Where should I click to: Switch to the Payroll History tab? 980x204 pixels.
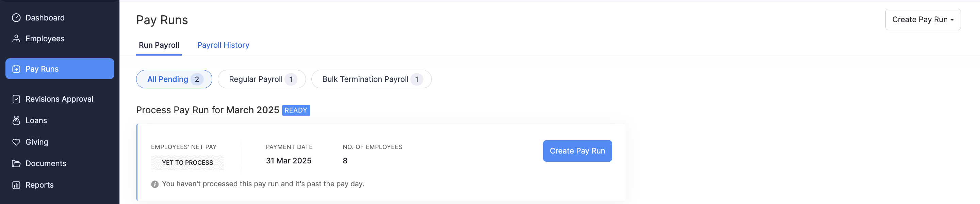(x=223, y=45)
